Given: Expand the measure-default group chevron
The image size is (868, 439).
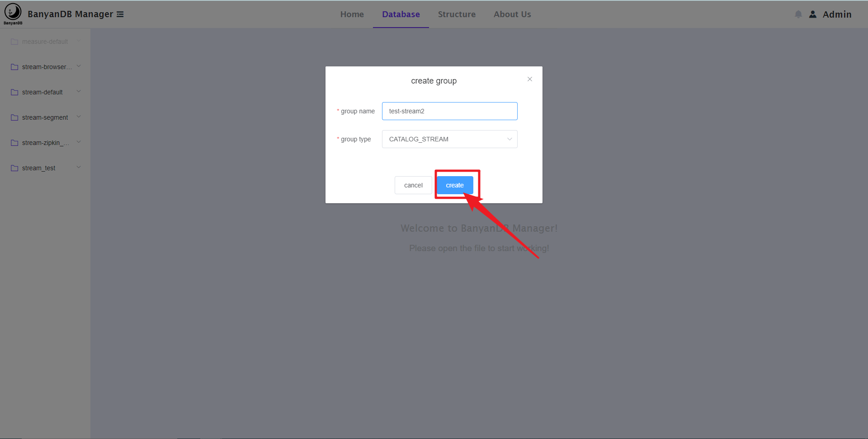Looking at the screenshot, I should click(79, 41).
